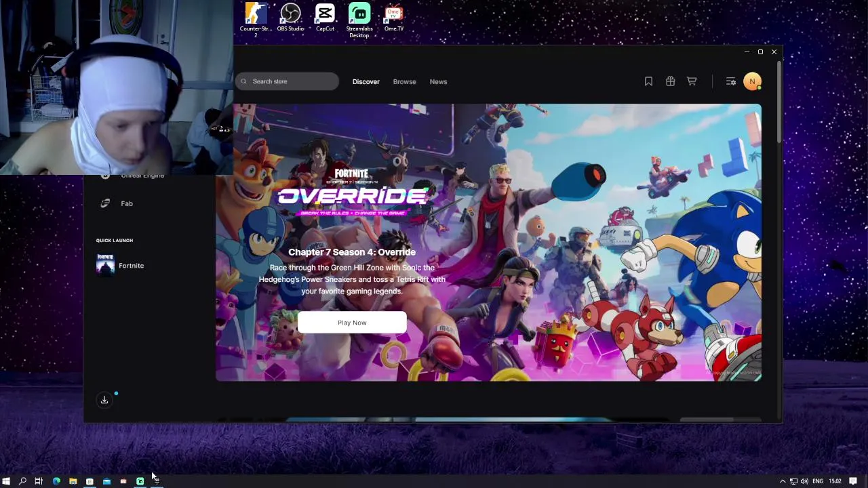Open File Explorer from the taskbar
868x488 pixels.
click(73, 481)
